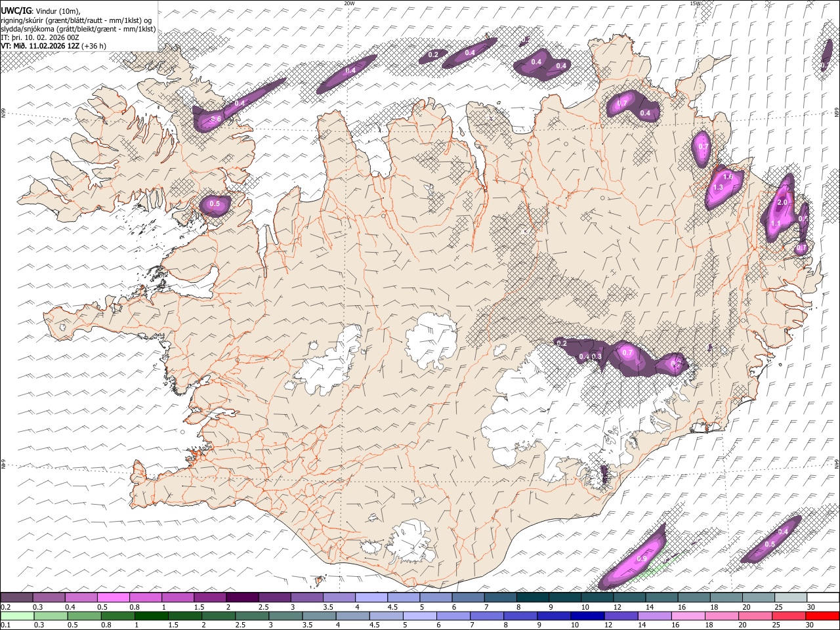The image size is (840, 630).
Task: Select top-row dark teal swatch between 8 and 9
Action: point(532,597)
